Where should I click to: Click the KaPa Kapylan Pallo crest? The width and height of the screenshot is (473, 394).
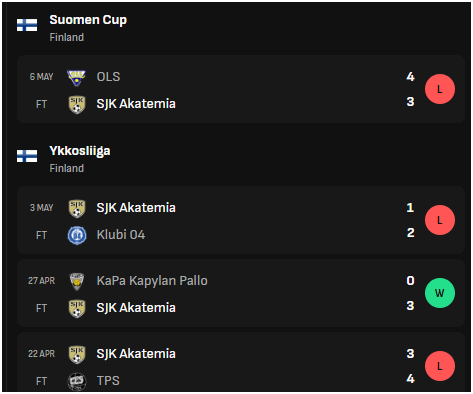pyautogui.click(x=77, y=281)
